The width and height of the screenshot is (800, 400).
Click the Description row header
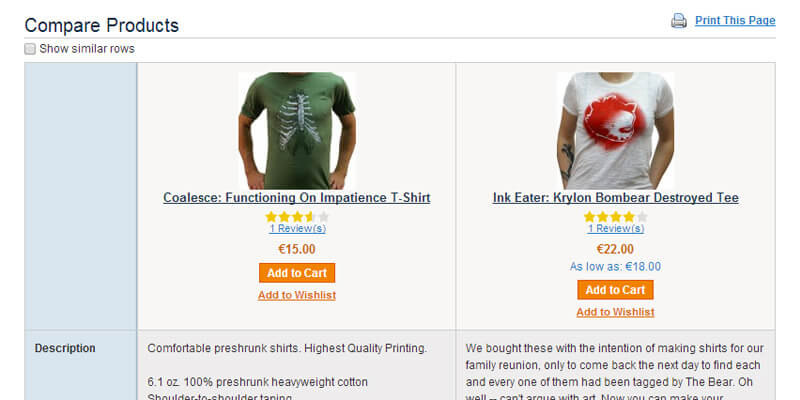pos(65,348)
